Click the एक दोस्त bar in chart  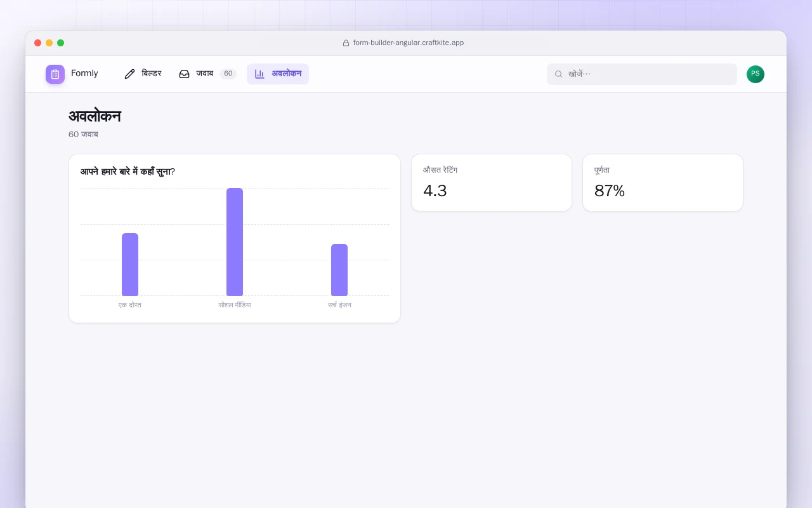[x=130, y=264]
